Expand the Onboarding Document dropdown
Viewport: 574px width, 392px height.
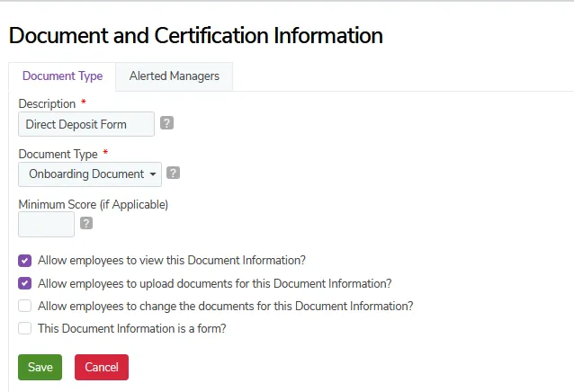(90, 174)
